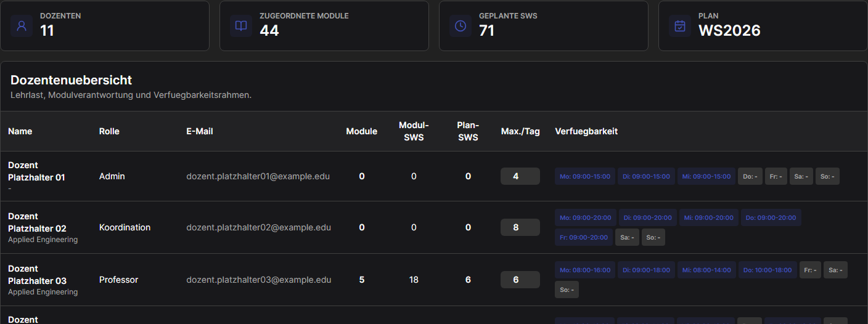Click the So: - chip for Platzhalter 03
The height and width of the screenshot is (324, 868).
coord(567,290)
